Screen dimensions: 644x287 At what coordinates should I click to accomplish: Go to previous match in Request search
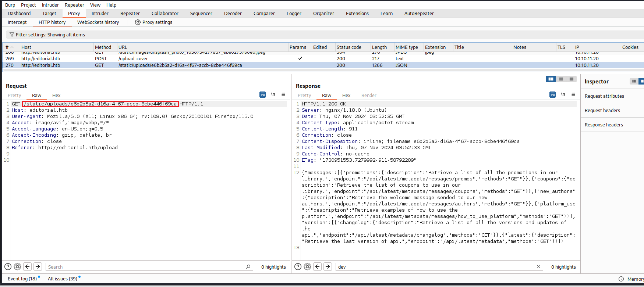coord(27,267)
